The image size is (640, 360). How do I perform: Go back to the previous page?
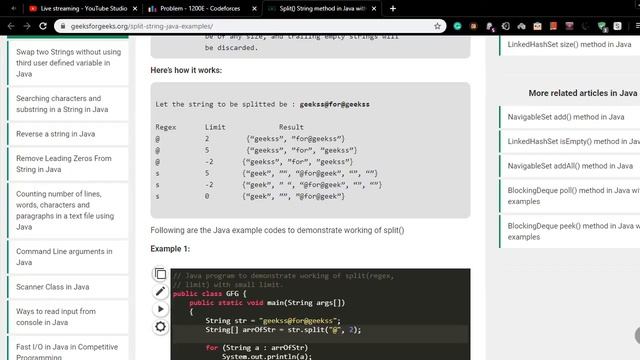[11, 26]
